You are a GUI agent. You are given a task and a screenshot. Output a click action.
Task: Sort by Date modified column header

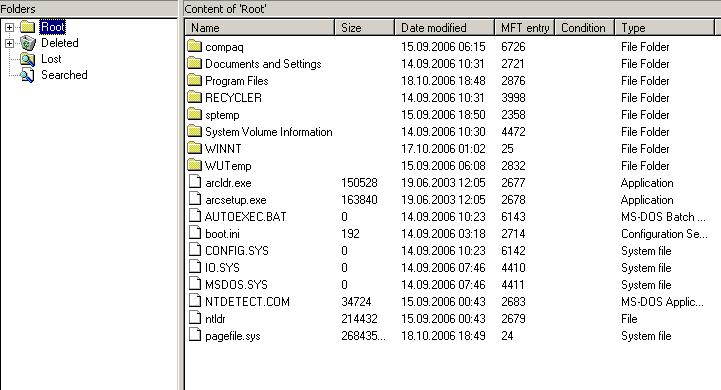(x=445, y=28)
